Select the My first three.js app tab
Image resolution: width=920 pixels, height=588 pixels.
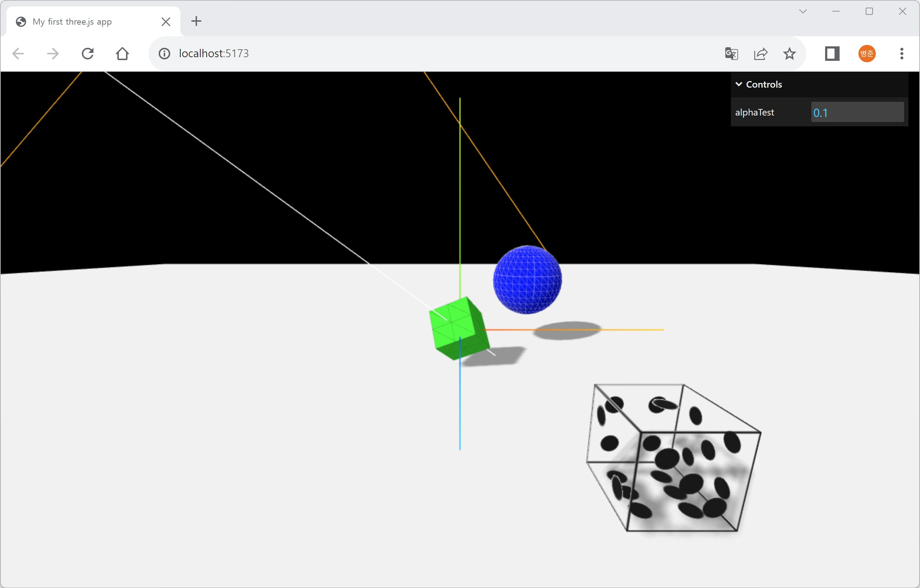88,22
